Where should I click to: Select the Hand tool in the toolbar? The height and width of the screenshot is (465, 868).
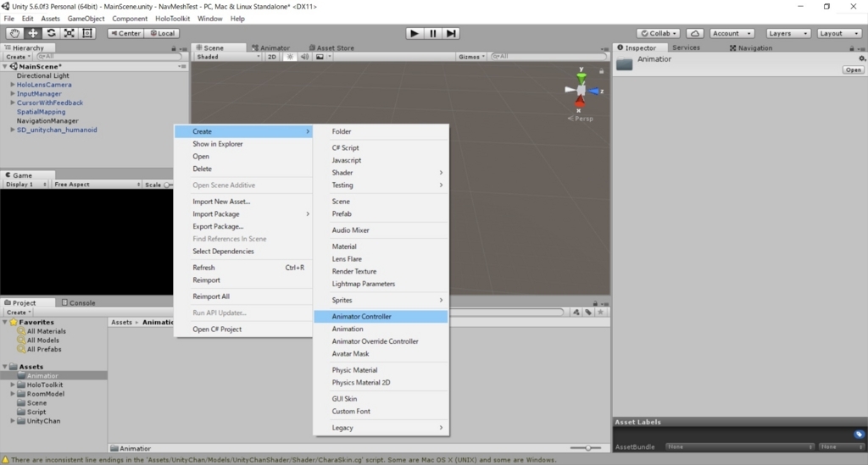(x=14, y=33)
